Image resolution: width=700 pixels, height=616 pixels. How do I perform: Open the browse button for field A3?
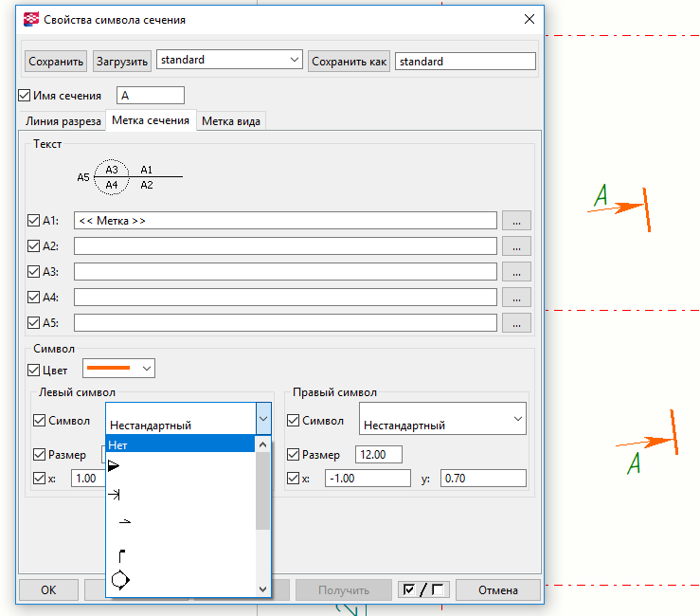point(516,271)
